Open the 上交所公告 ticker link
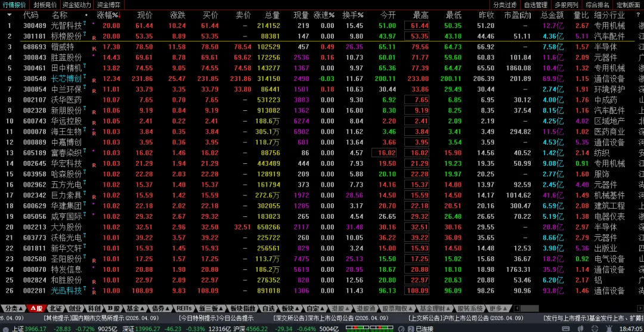The width and height of the screenshot is (644, 332). [x=465, y=318]
